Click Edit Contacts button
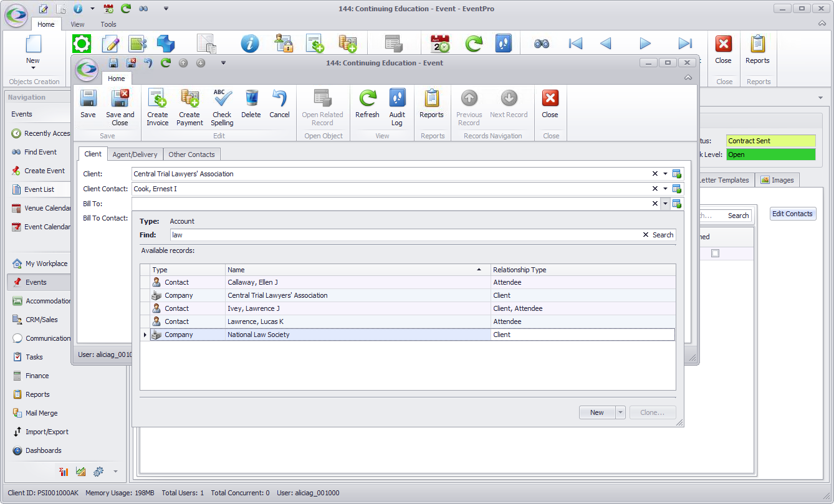The image size is (834, 504). pos(792,214)
